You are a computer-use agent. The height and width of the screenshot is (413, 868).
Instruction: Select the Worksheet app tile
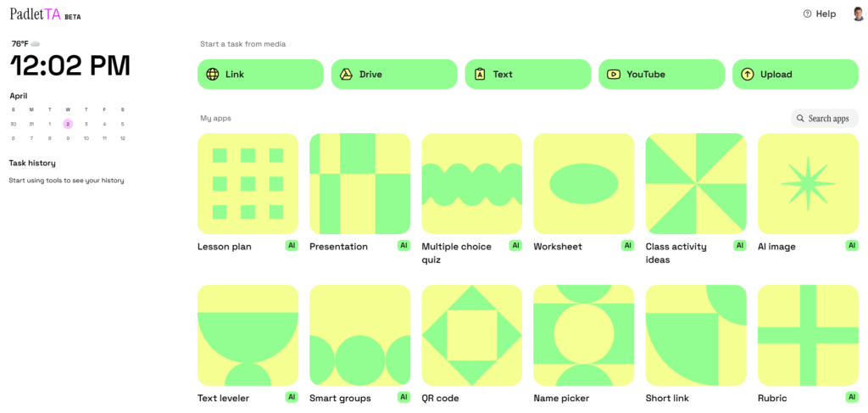tap(583, 184)
